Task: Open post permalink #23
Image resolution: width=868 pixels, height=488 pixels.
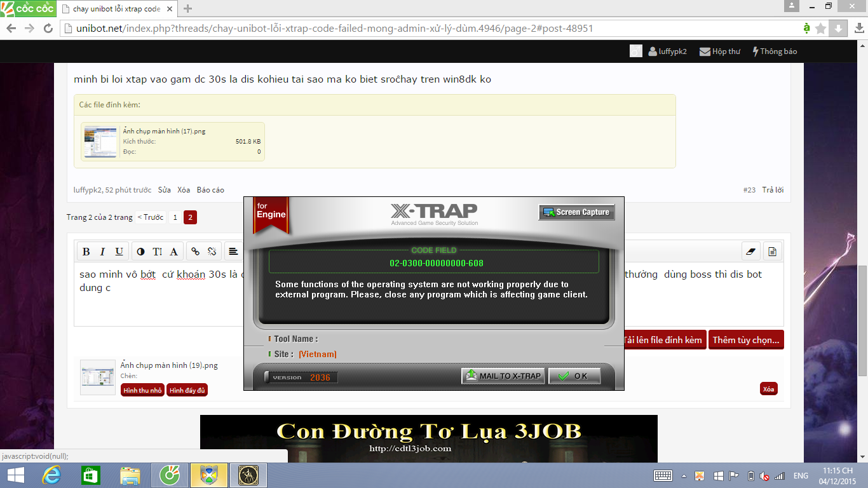Action: point(749,190)
